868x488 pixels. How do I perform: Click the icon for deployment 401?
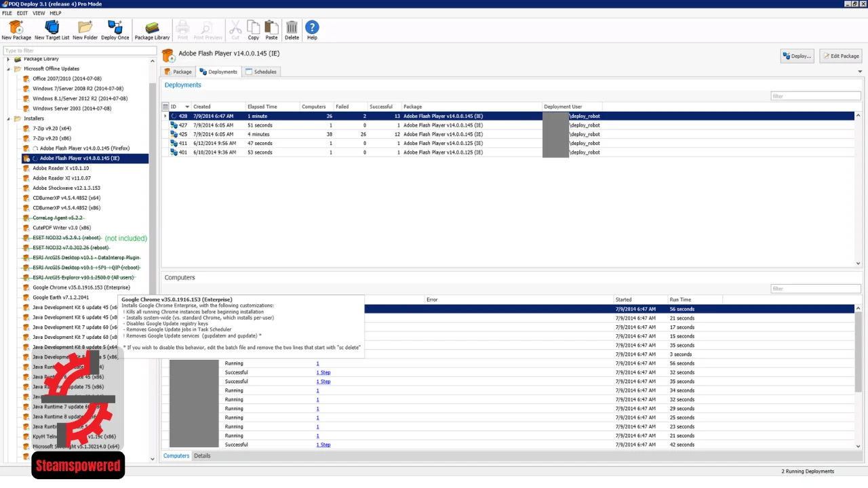click(174, 152)
